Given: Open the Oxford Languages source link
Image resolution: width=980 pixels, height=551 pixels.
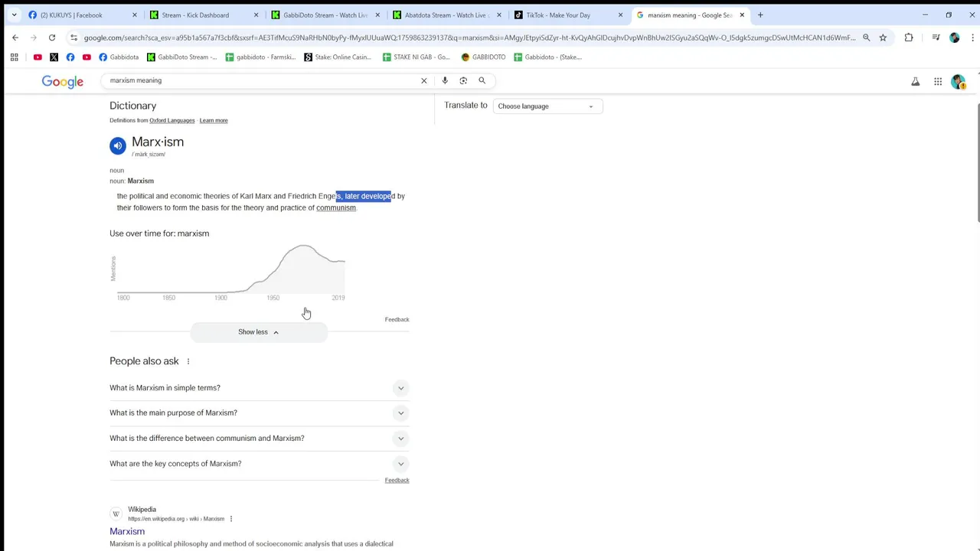Looking at the screenshot, I should [172, 120].
